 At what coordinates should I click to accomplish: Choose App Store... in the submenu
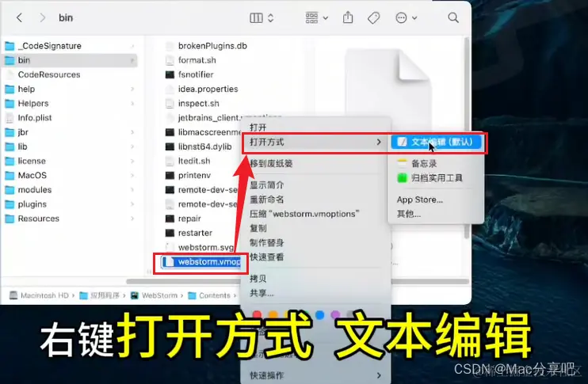(420, 200)
